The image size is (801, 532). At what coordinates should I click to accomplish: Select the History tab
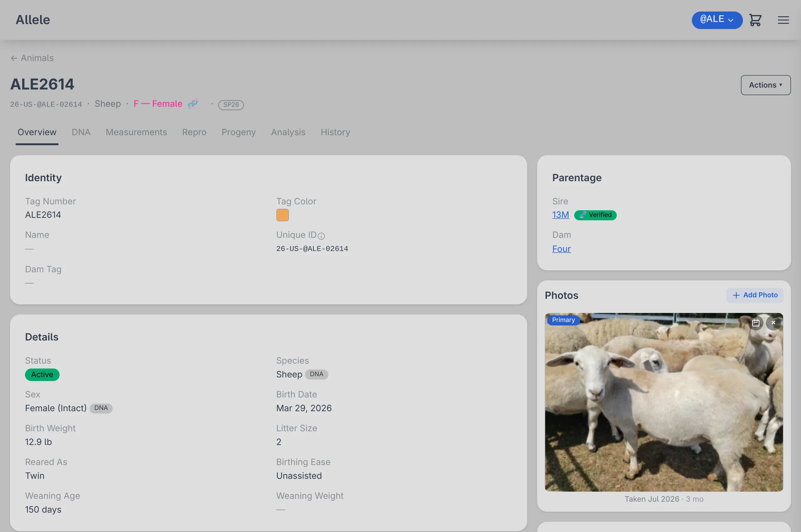click(335, 132)
